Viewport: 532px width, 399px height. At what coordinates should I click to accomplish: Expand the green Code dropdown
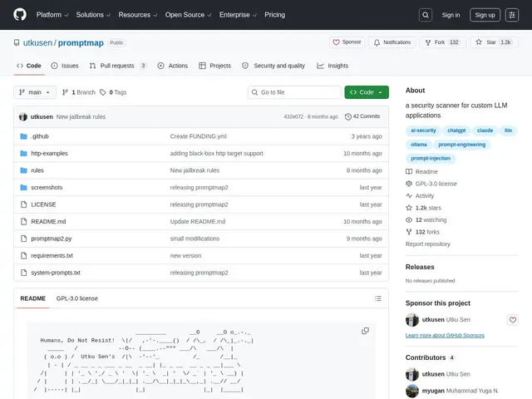[x=367, y=92]
